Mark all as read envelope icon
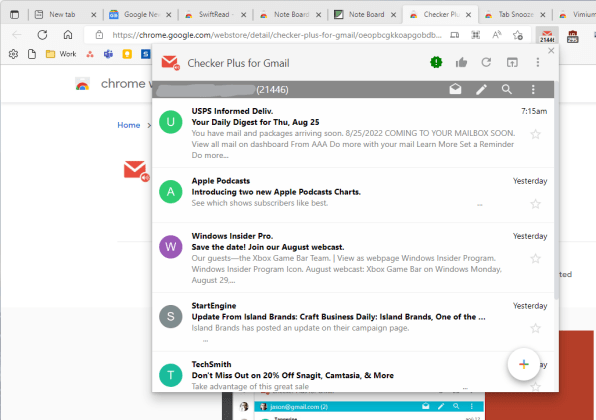The width and height of the screenshot is (596, 420). click(455, 89)
